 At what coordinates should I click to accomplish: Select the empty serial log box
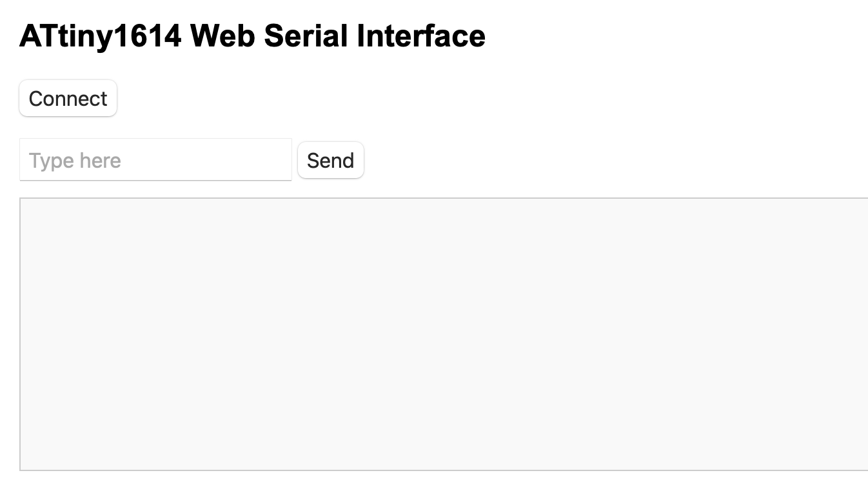444,334
